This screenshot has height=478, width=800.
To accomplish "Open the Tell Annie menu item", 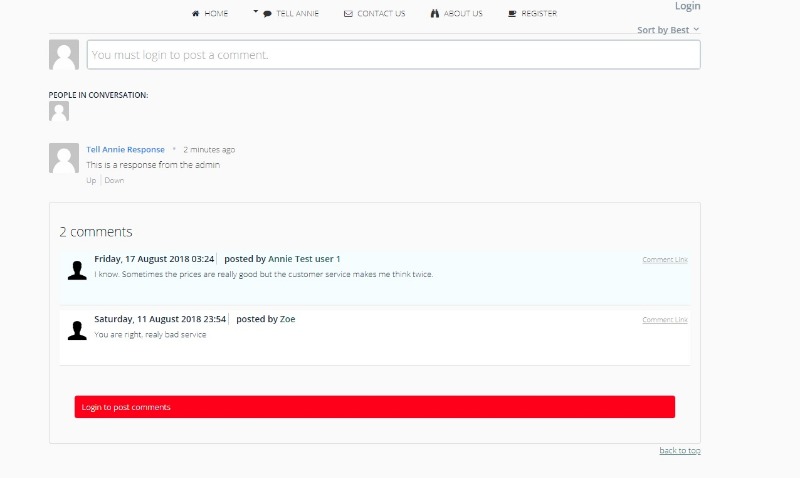I will point(291,14).
